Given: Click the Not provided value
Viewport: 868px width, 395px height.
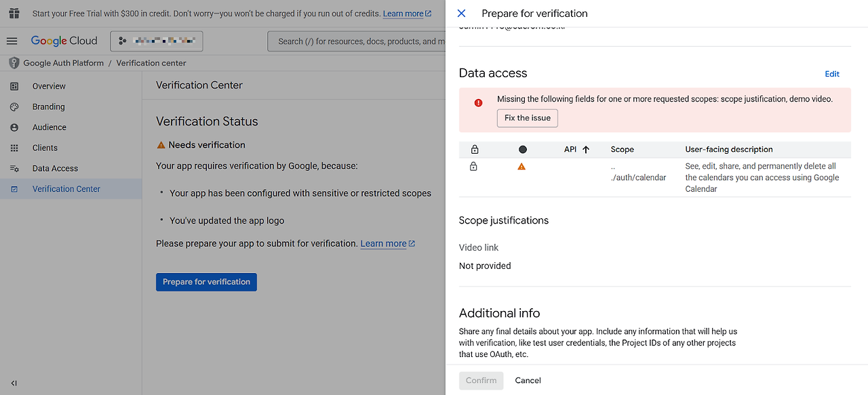Looking at the screenshot, I should (485, 266).
